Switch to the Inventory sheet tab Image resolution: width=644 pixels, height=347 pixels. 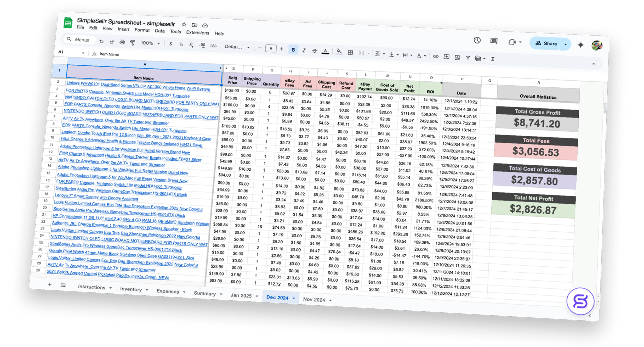131,289
